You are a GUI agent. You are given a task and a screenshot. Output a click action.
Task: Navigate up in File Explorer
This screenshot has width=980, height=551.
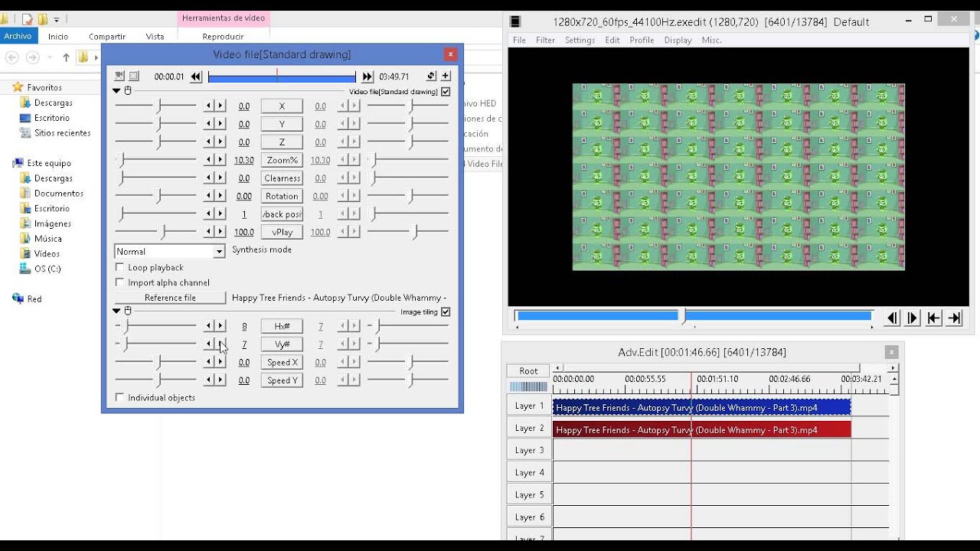(67, 57)
